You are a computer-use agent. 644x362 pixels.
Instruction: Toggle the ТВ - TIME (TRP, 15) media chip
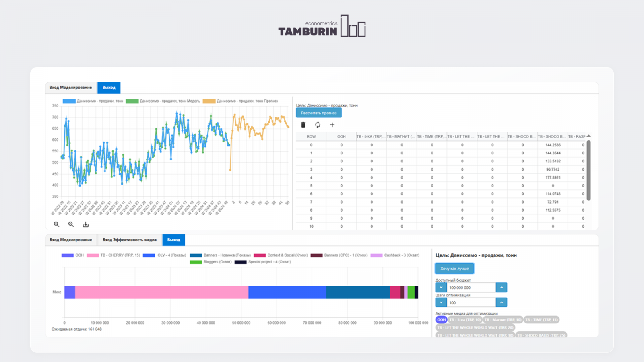click(x=541, y=320)
